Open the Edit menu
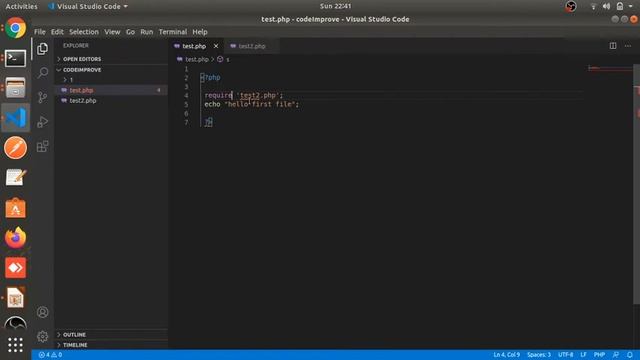This screenshot has height=360, width=640. click(57, 32)
